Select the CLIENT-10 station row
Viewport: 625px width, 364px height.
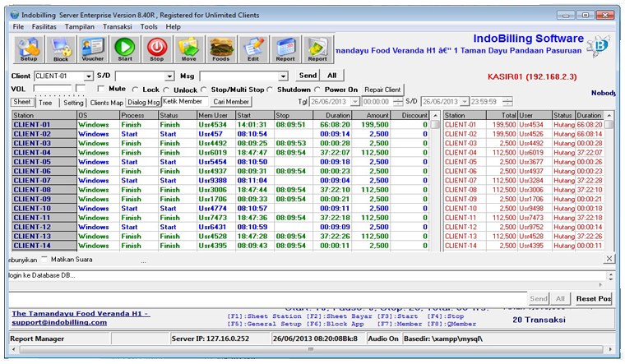[x=220, y=208]
